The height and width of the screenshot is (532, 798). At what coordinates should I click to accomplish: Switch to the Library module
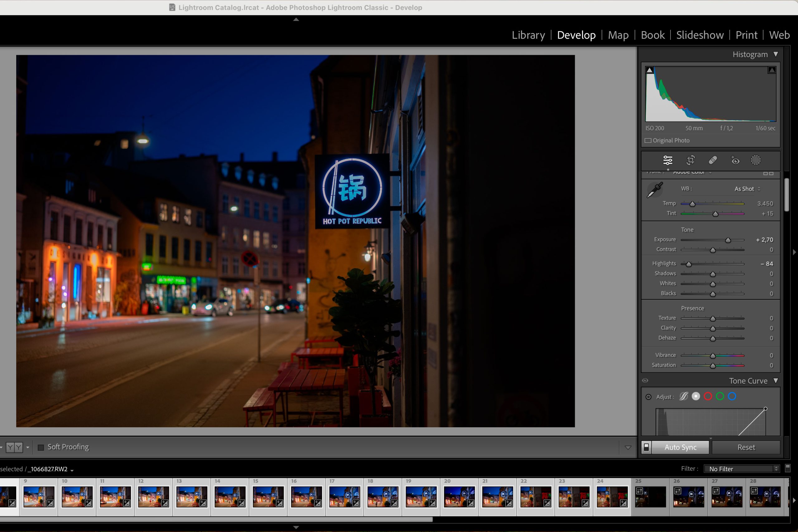(528, 35)
